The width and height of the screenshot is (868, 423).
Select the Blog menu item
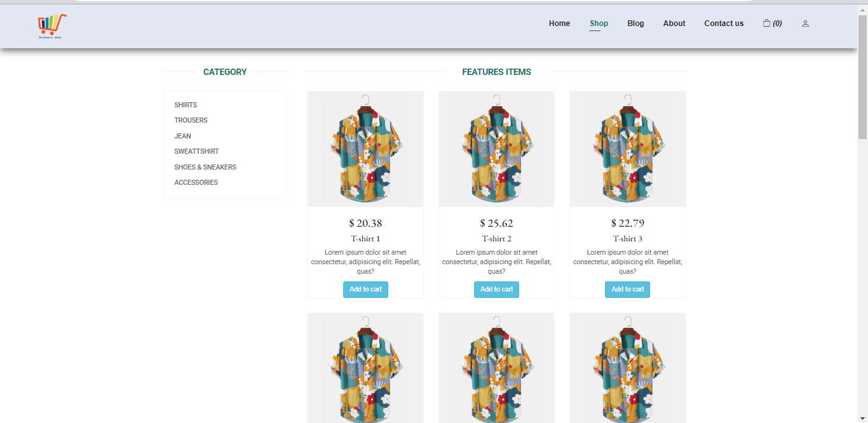click(635, 23)
